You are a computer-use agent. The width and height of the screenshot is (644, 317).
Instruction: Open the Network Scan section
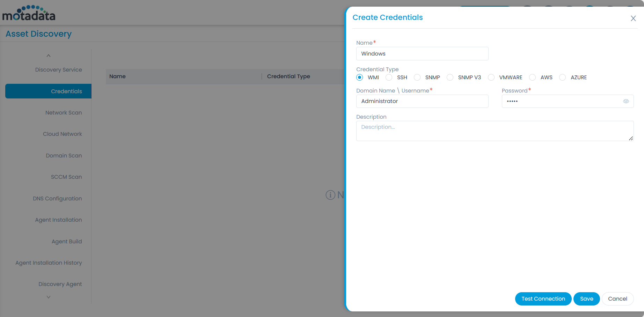(64, 113)
